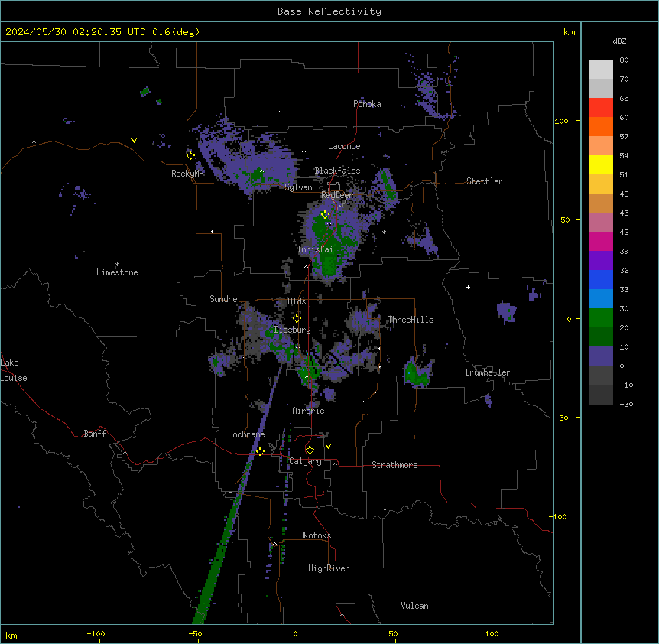Image resolution: width=659 pixels, height=644 pixels.
Task: Click the blue 36 dBZ legend swatch
Action: click(601, 279)
